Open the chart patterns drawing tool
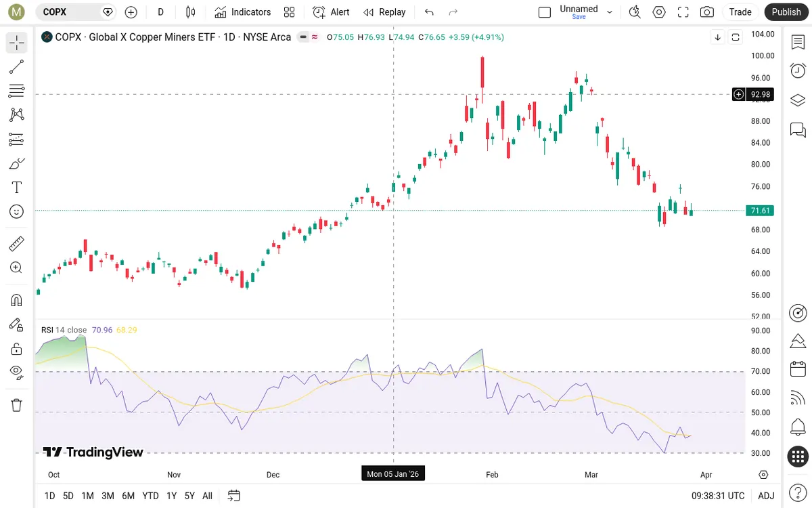This screenshot has height=508, width=812. (x=16, y=115)
